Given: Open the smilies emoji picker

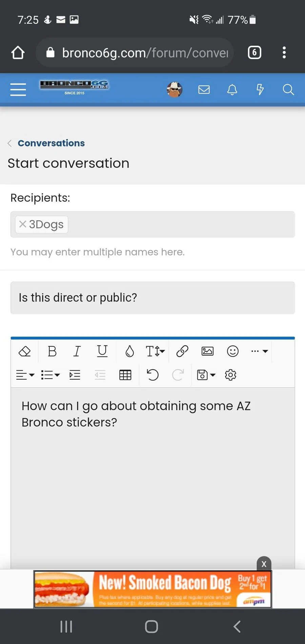Looking at the screenshot, I should click(x=232, y=351).
